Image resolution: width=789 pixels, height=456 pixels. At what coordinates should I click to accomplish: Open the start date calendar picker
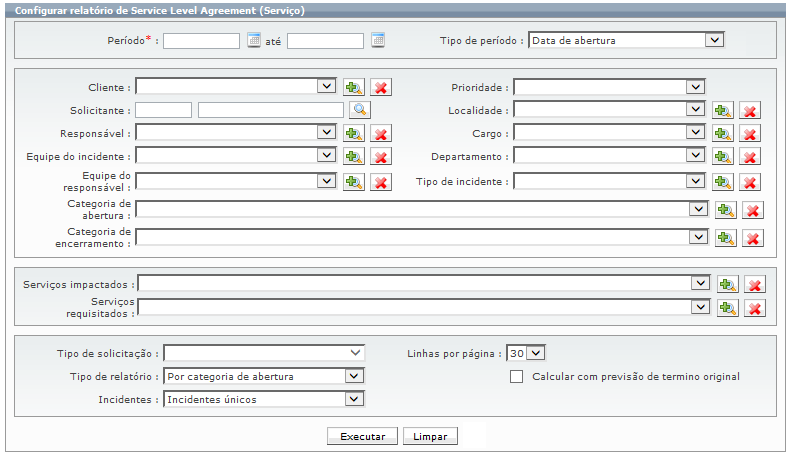(253, 41)
